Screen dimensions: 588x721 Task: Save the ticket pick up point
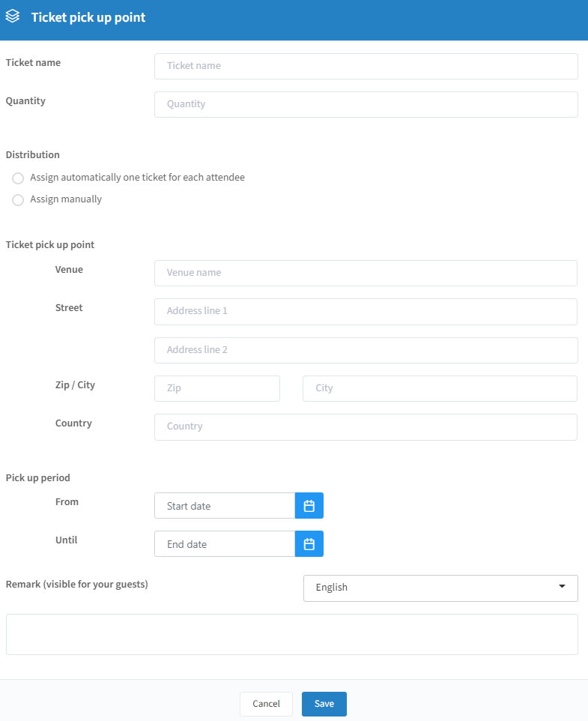tap(324, 704)
